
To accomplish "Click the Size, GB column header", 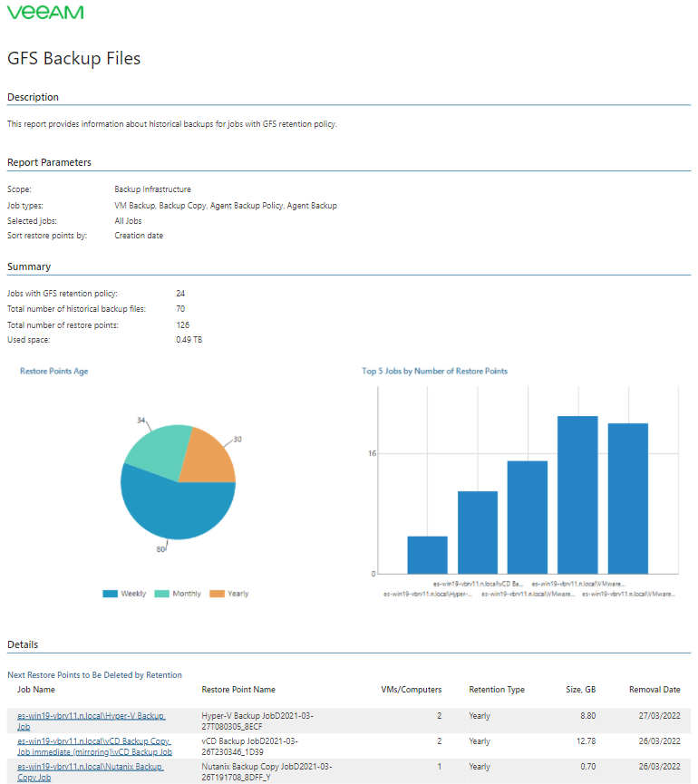I will pos(580,690).
